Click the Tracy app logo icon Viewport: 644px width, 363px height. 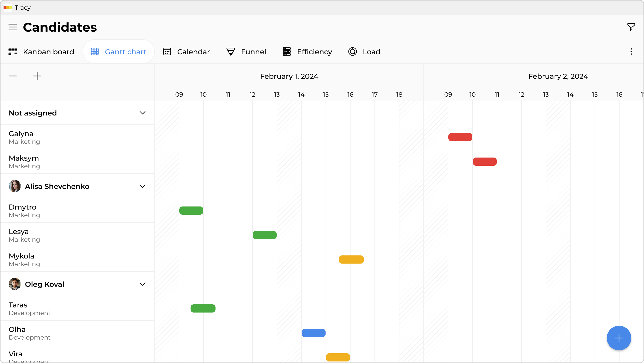(x=8, y=8)
